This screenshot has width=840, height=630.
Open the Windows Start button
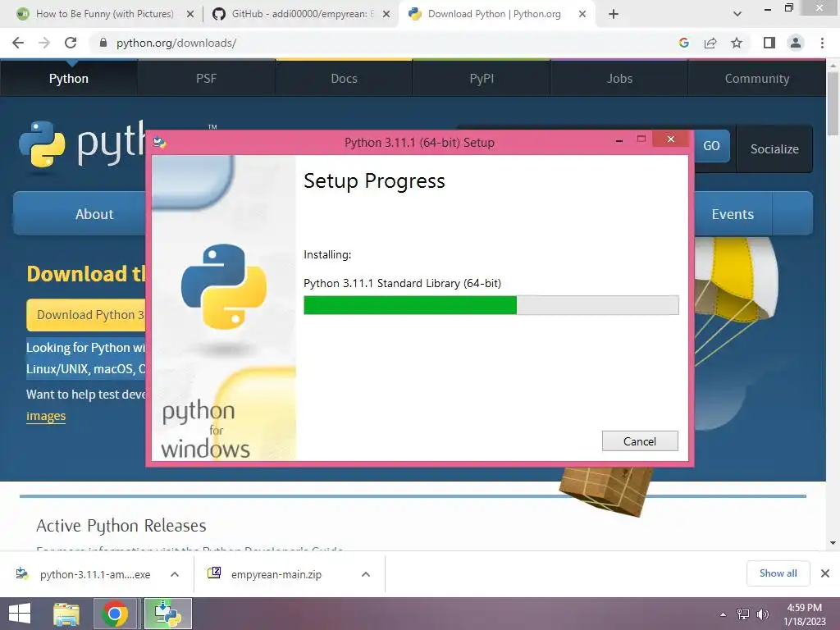[20, 614]
